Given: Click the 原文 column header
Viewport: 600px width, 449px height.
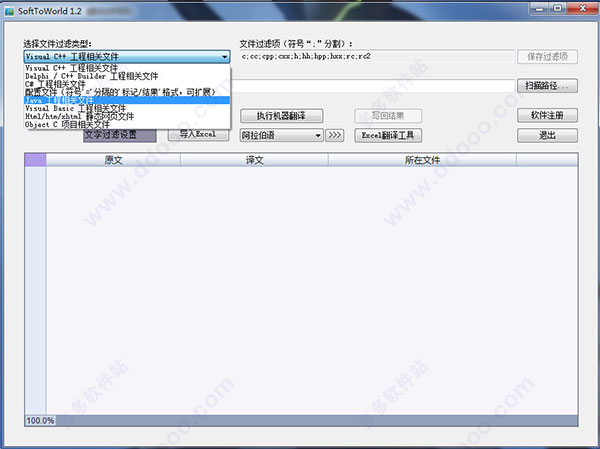Looking at the screenshot, I should tap(113, 160).
